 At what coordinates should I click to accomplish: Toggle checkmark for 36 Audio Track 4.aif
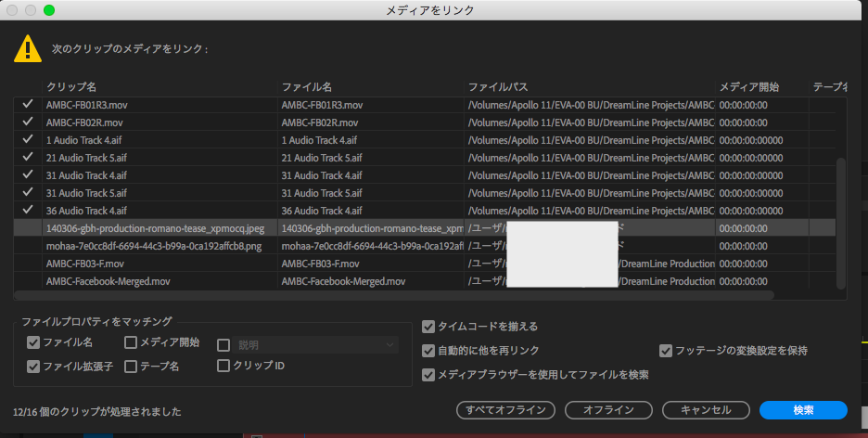point(28,211)
